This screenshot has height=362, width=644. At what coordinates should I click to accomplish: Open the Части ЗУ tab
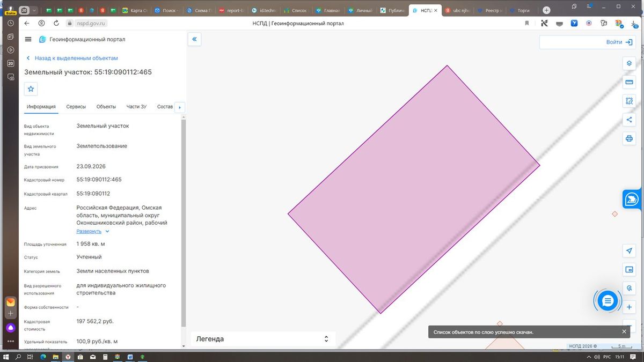click(x=136, y=107)
